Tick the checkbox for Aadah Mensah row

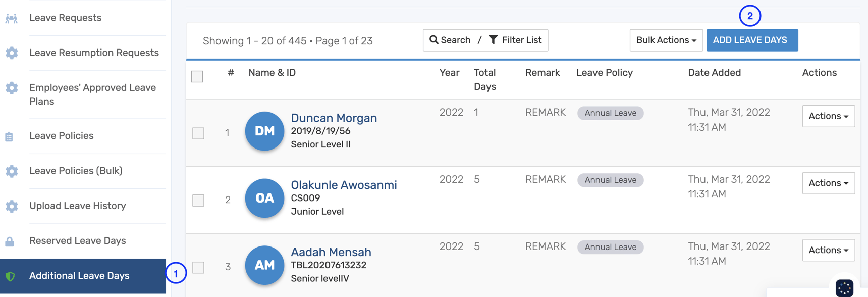pos(198,267)
